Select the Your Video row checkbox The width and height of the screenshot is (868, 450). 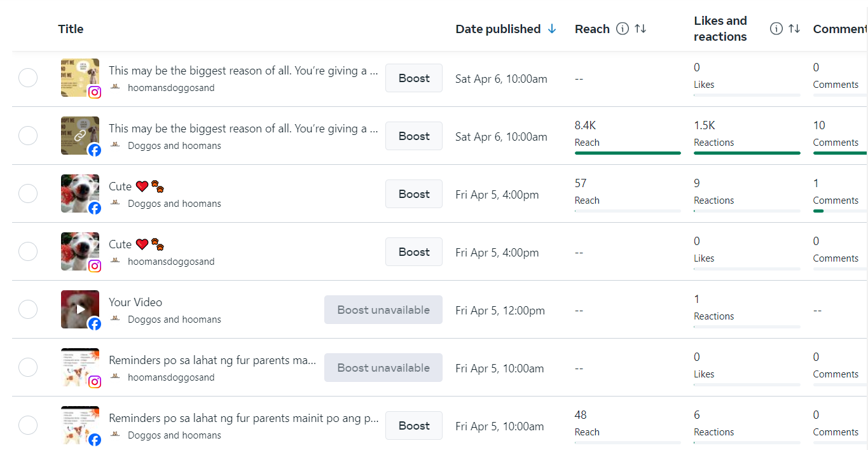[x=28, y=310]
